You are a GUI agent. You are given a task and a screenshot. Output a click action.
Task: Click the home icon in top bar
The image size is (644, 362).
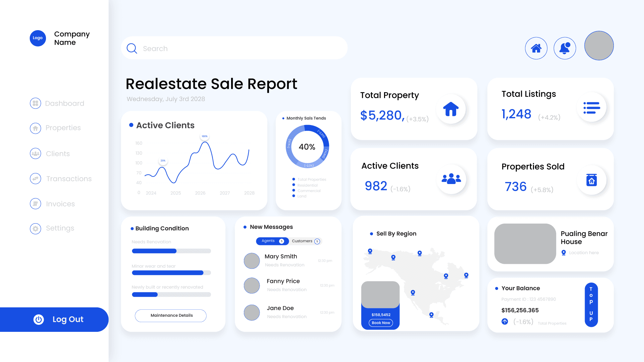click(536, 48)
